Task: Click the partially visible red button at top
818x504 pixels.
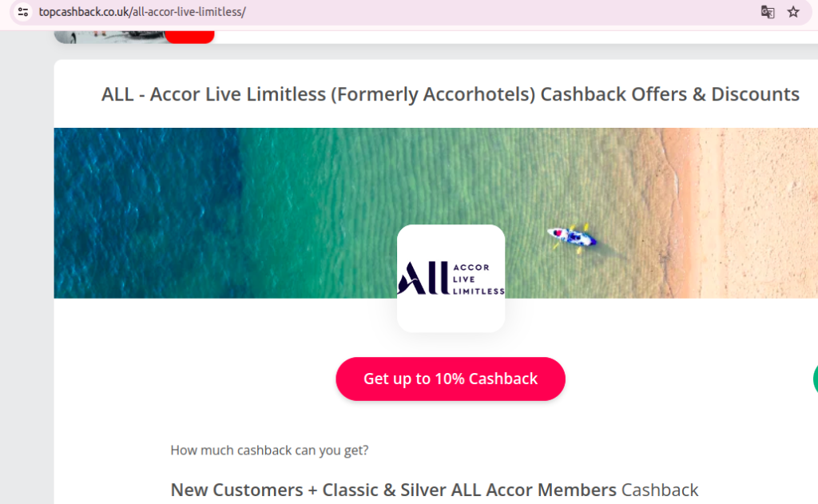Action: [189, 37]
